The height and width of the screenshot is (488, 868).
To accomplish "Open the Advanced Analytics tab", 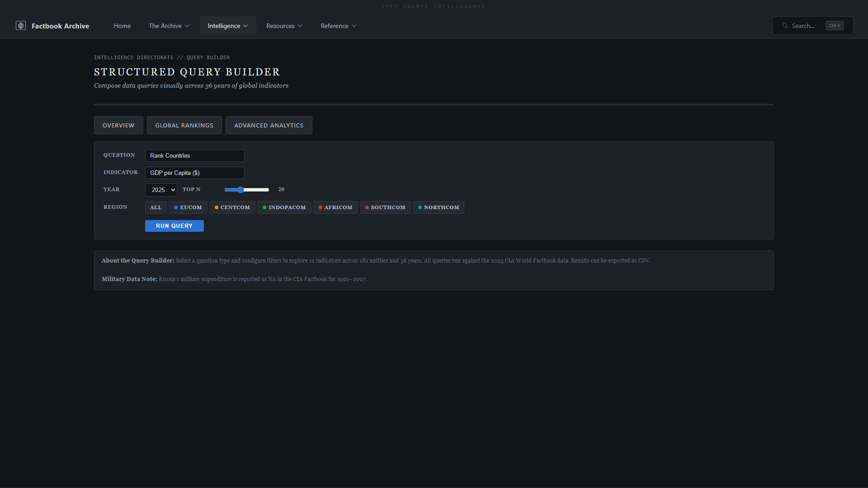I will [x=269, y=126].
